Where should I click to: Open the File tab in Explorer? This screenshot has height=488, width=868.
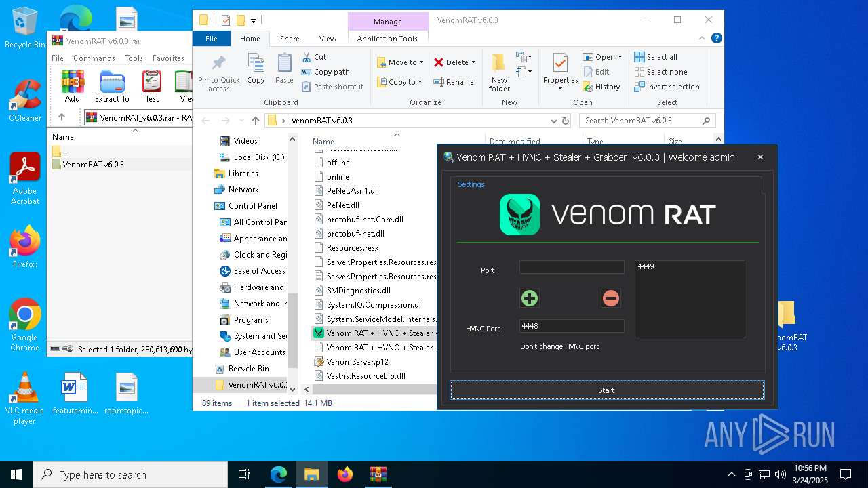coord(212,39)
